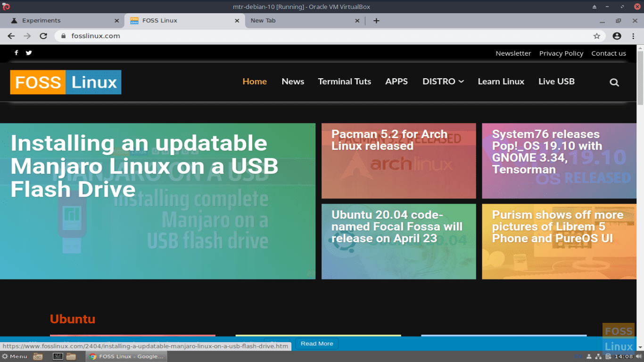The width and height of the screenshot is (644, 362).
Task: Click the padlock site info icon
Action: (64, 36)
